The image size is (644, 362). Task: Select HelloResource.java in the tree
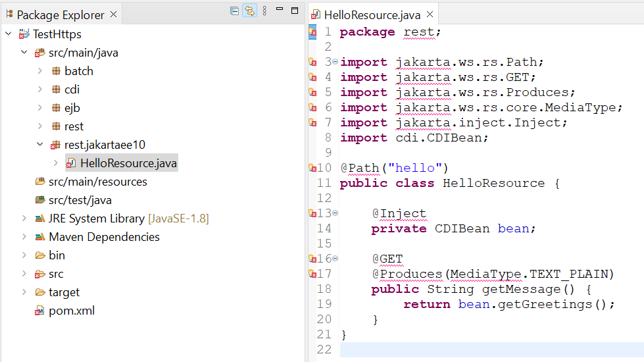click(128, 163)
